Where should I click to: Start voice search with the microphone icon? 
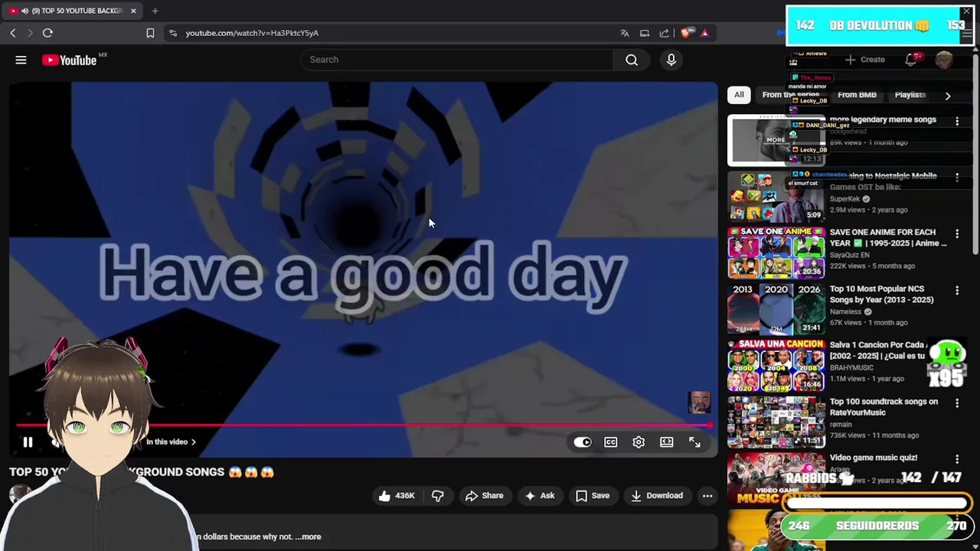tap(671, 60)
